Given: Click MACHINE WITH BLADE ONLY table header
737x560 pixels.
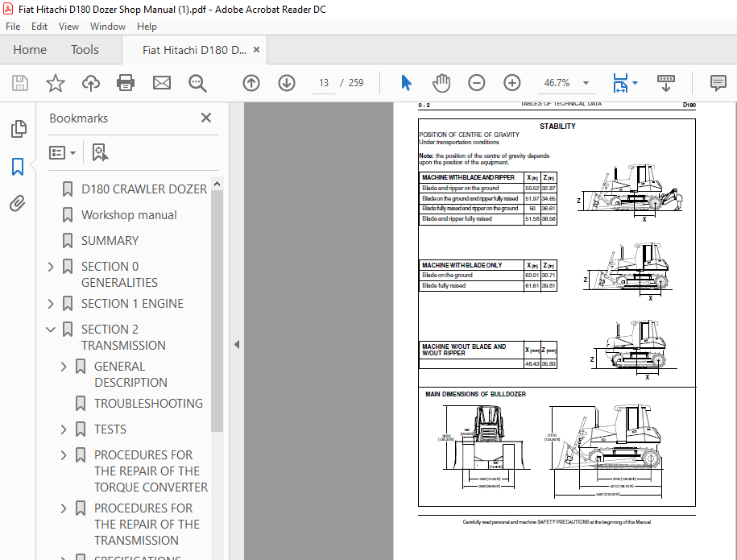Looking at the screenshot, I should [462, 265].
